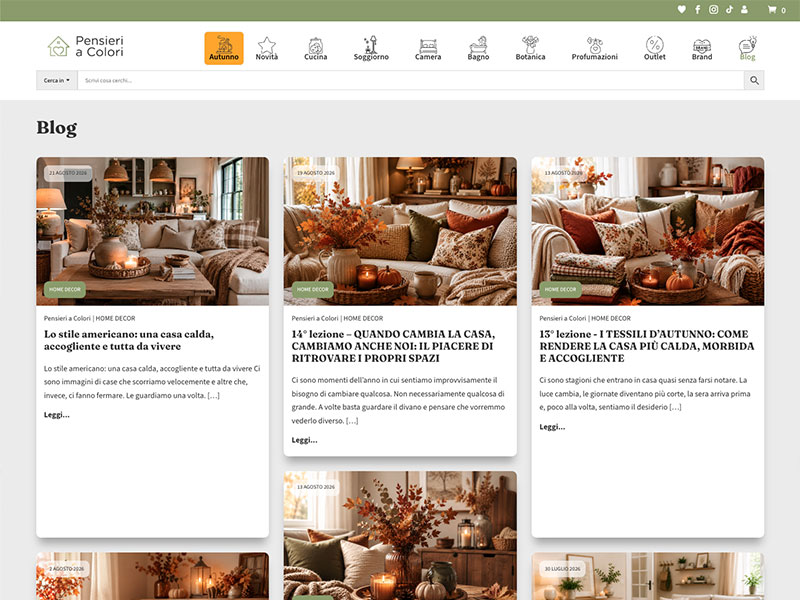Select the Autunno menu category
This screenshot has height=600, width=800.
(x=224, y=48)
